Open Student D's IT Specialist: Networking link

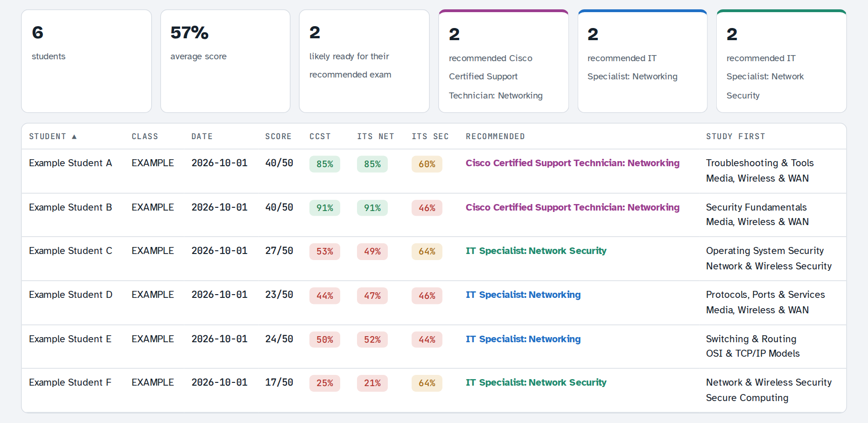[523, 295]
